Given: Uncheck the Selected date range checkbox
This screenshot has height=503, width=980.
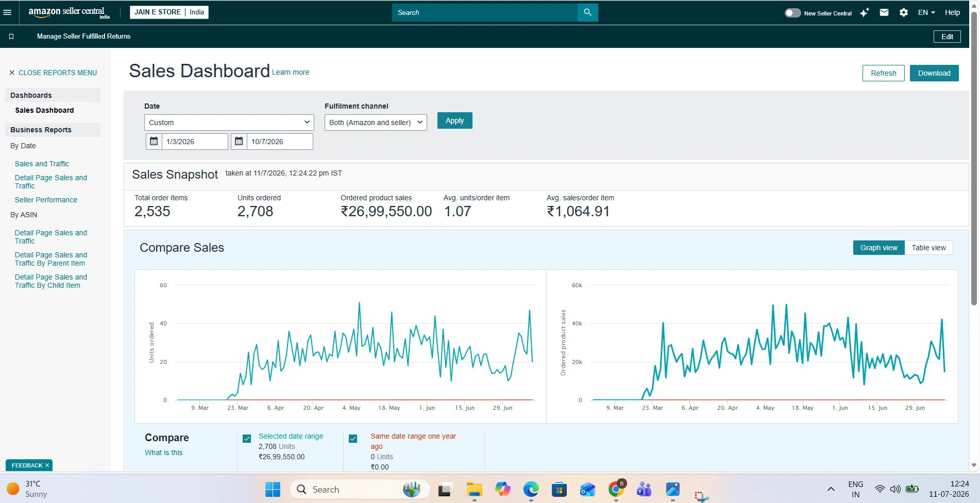Looking at the screenshot, I should [x=247, y=439].
